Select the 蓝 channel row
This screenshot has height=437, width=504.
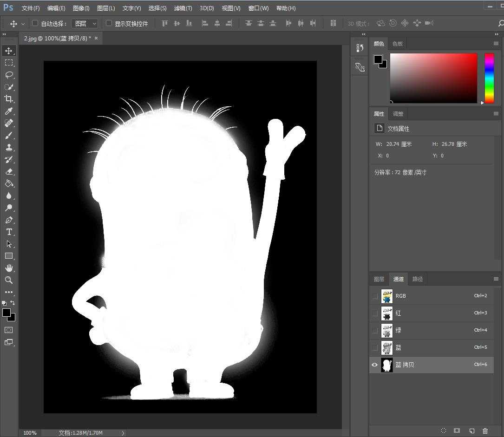click(432, 347)
